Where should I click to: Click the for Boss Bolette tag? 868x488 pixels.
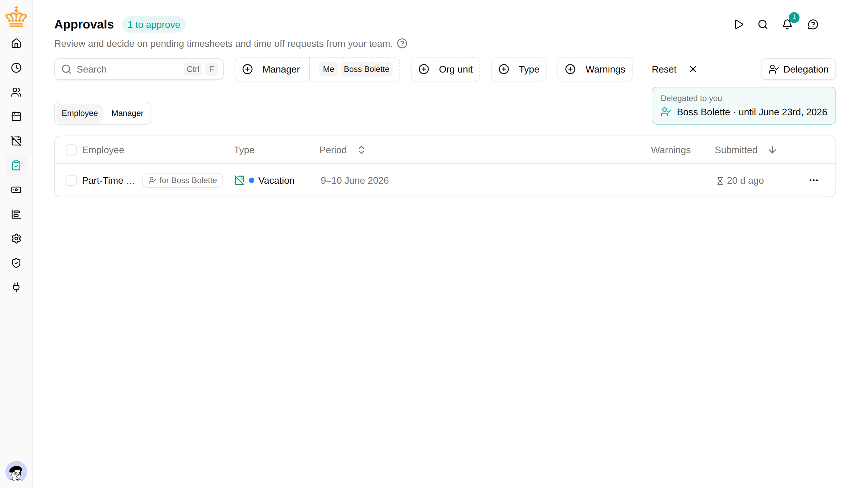tap(183, 180)
